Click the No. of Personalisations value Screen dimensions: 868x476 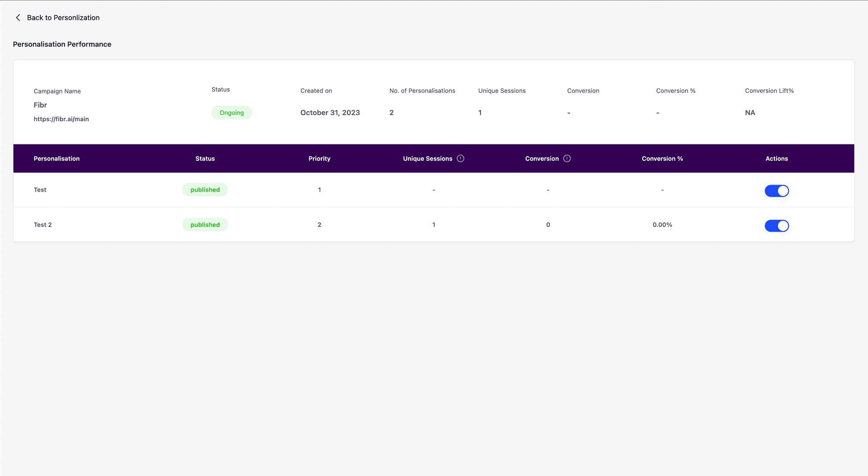coord(391,112)
